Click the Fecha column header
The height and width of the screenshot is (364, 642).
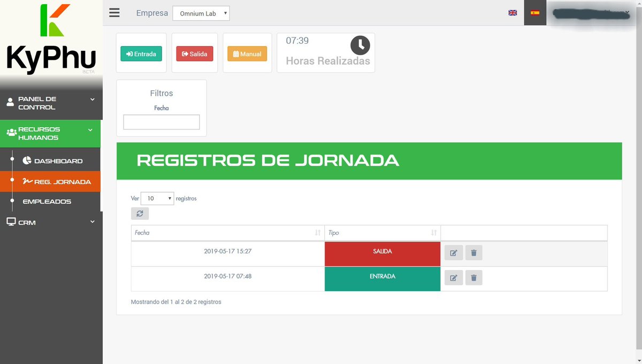[228, 233]
